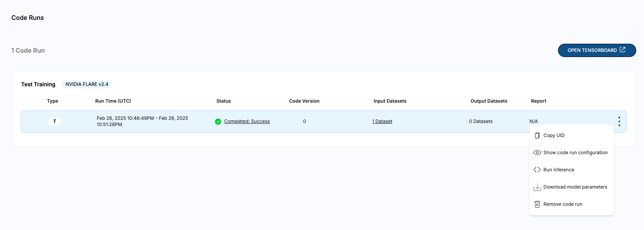
Task: Choose Download model parameters
Action: (572, 187)
